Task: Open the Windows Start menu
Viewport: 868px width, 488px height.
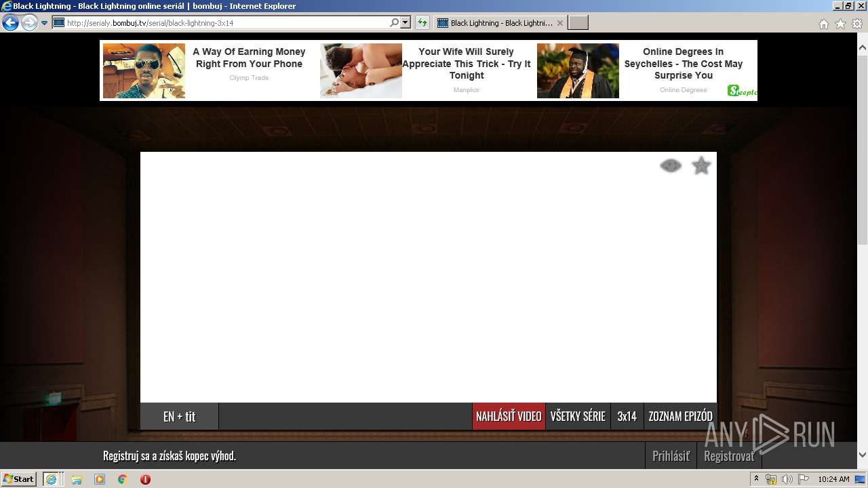Action: point(18,479)
